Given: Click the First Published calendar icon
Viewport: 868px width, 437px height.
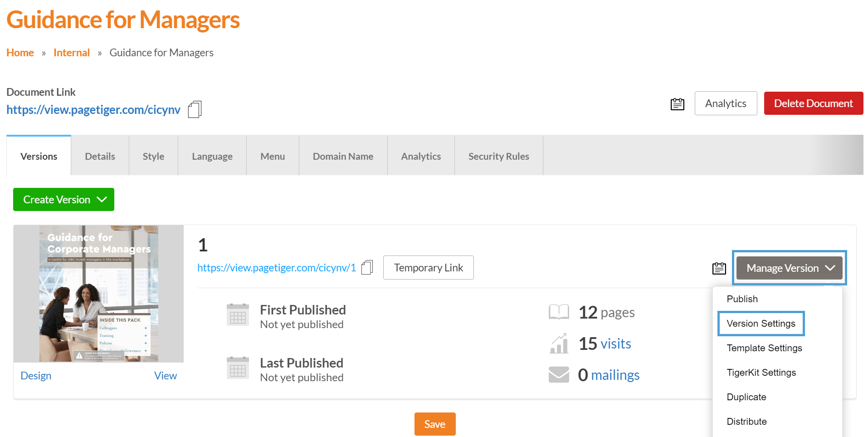Looking at the screenshot, I should pyautogui.click(x=238, y=315).
